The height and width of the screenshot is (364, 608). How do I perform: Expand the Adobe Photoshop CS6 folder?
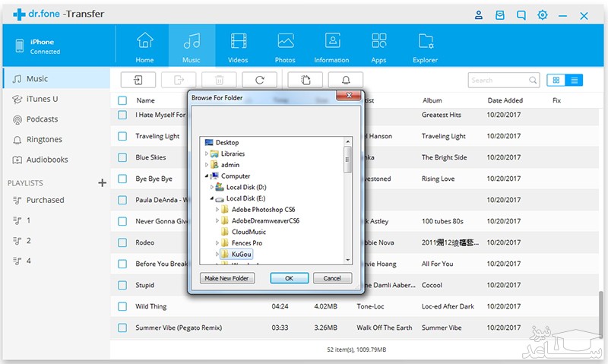point(217,209)
